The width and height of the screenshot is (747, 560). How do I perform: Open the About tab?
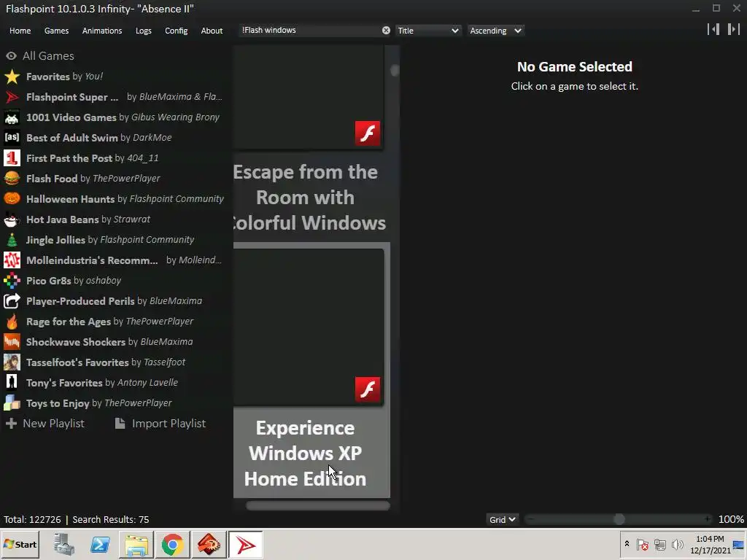pyautogui.click(x=212, y=31)
